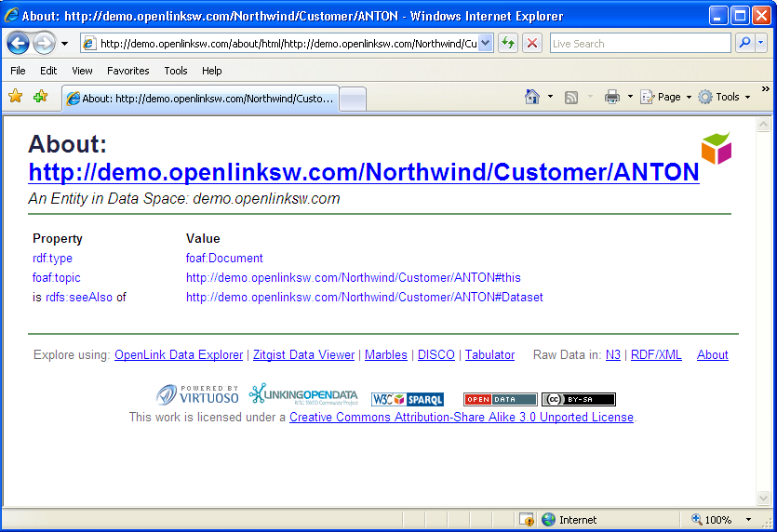The image size is (777, 532).
Task: Open the ANTON#Dataset value link
Action: pyautogui.click(x=365, y=298)
